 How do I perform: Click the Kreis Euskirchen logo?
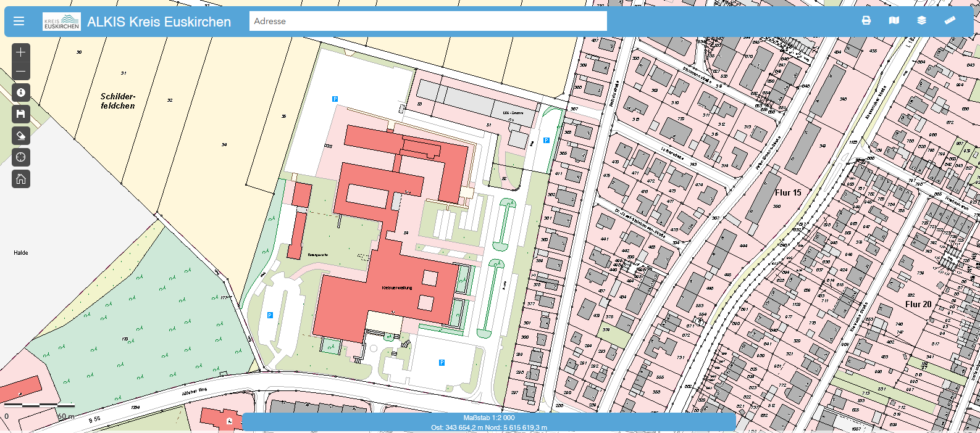pos(62,22)
